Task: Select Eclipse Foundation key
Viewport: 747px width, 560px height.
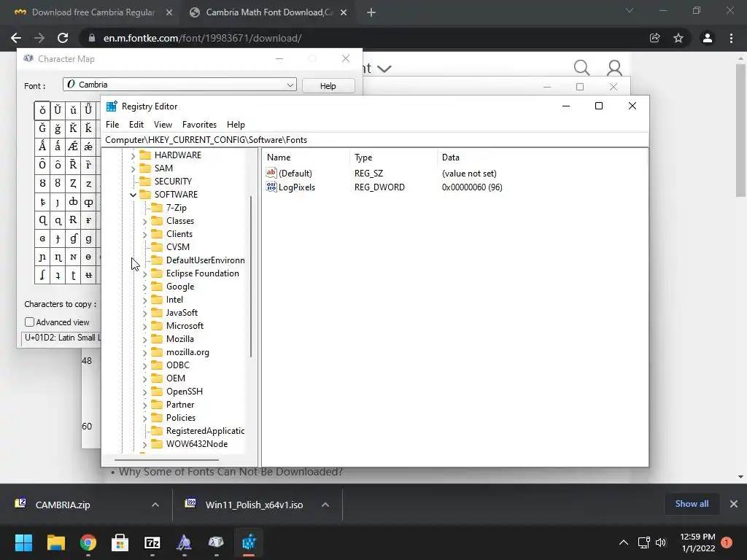Action: coord(203,273)
